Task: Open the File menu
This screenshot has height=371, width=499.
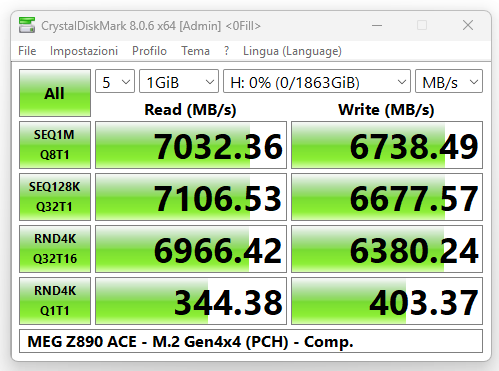Action: pos(27,51)
